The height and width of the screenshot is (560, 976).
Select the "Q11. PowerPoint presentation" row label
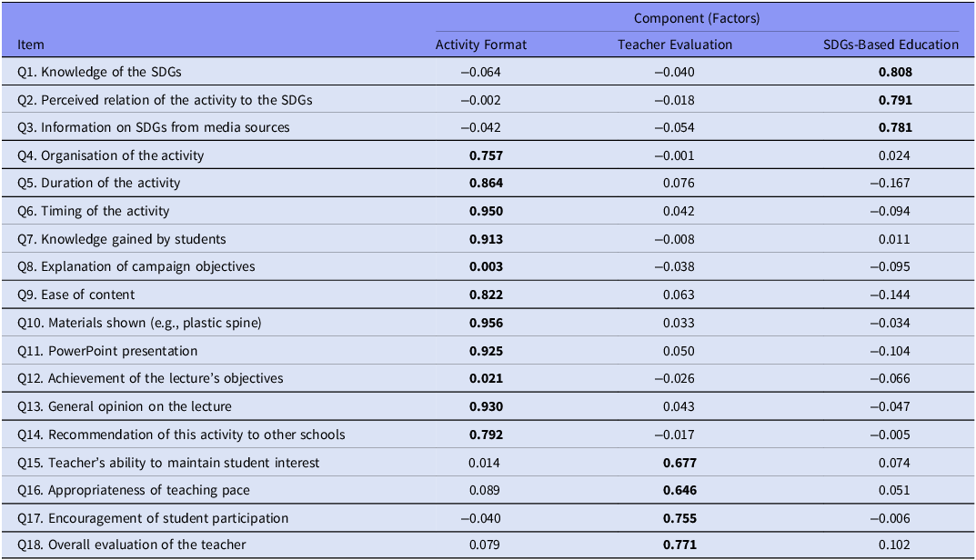[x=107, y=351]
